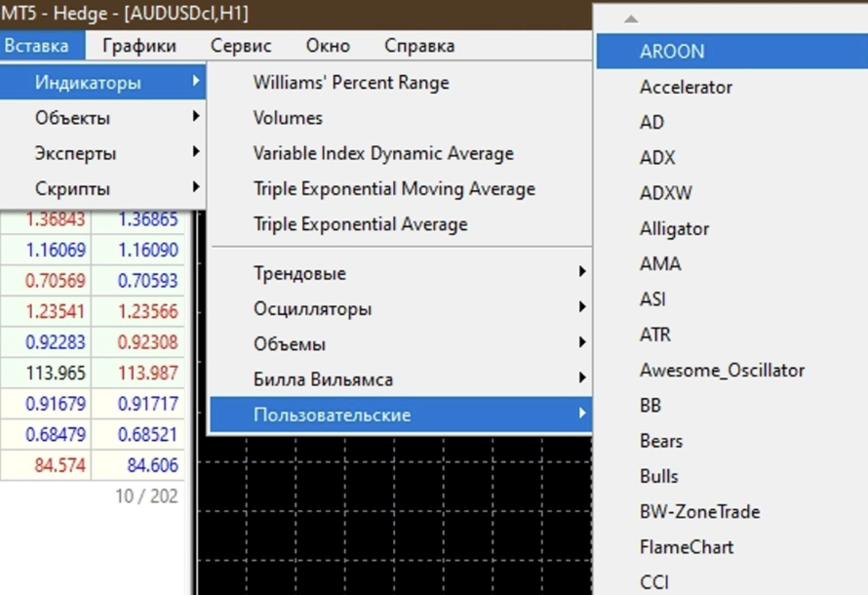
Task: Click bid price 1.36843
Action: click(56, 219)
